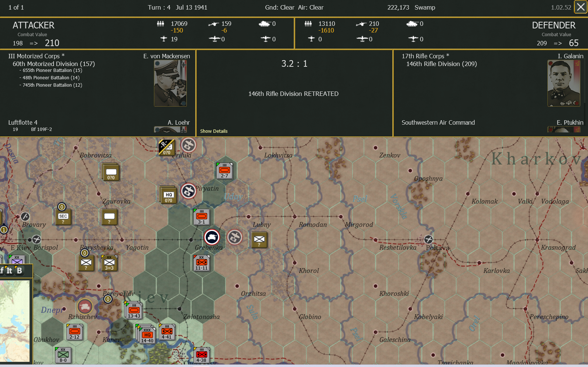Select the 2-7 armored unit counter
This screenshot has height=367, width=588.
tap(224, 171)
